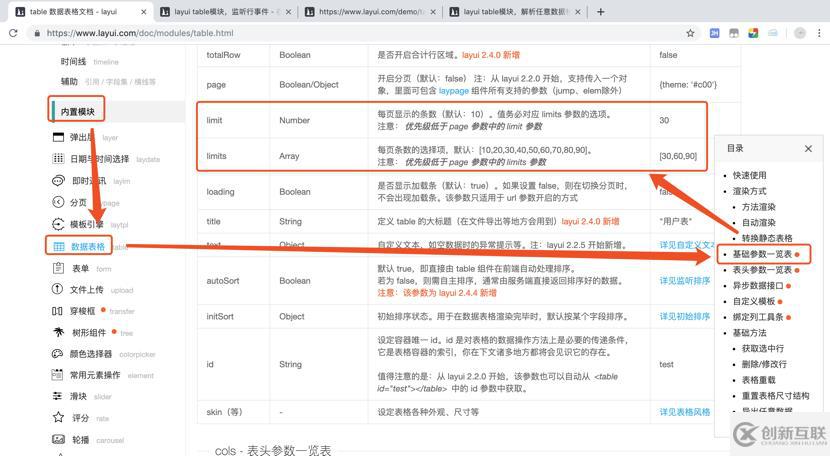Click the 穿梭框 transfer icon
This screenshot has width=830, height=456.
coord(57,311)
